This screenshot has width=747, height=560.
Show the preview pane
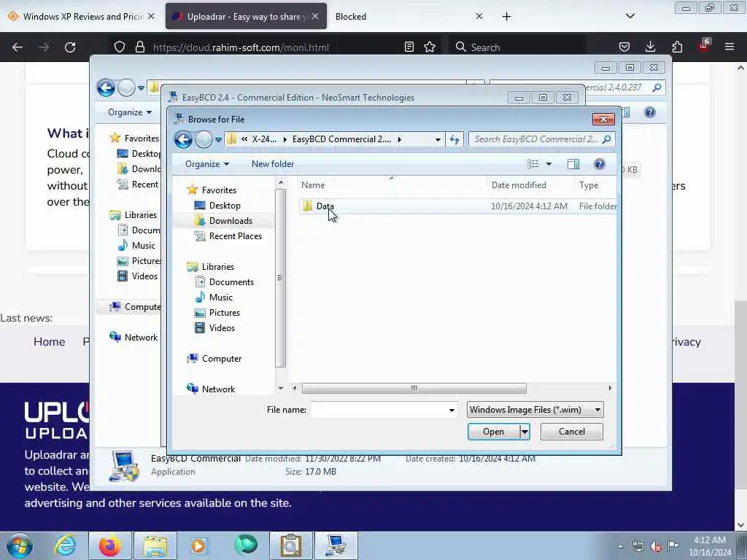pyautogui.click(x=573, y=164)
